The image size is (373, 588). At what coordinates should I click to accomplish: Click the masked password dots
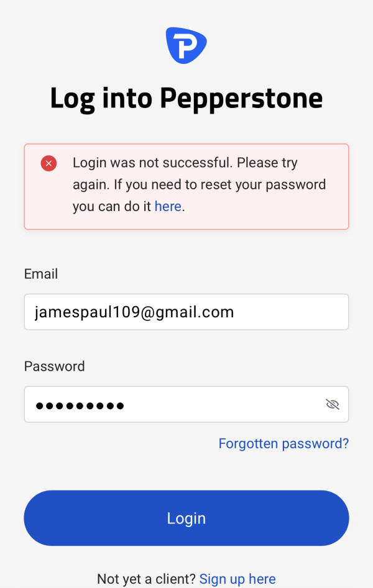coord(80,405)
